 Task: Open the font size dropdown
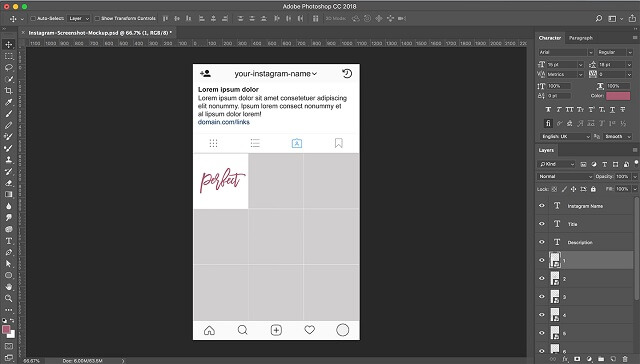pyautogui.click(x=580, y=64)
